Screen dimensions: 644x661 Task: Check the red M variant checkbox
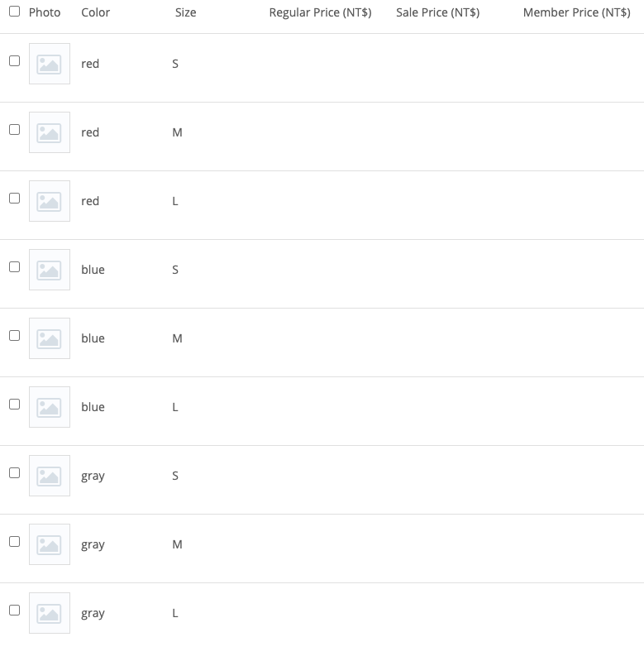click(14, 129)
